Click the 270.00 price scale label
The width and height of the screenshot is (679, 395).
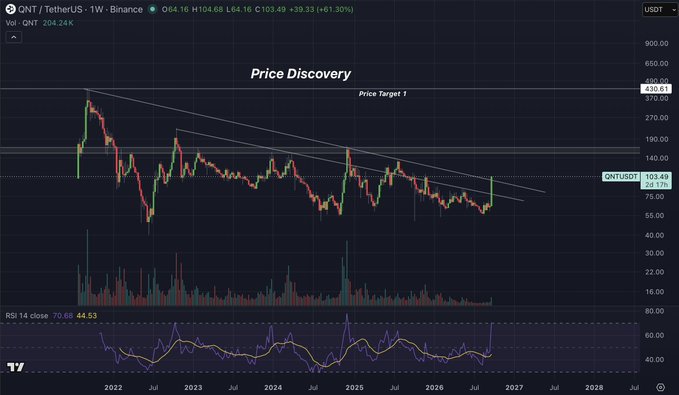pyautogui.click(x=656, y=118)
